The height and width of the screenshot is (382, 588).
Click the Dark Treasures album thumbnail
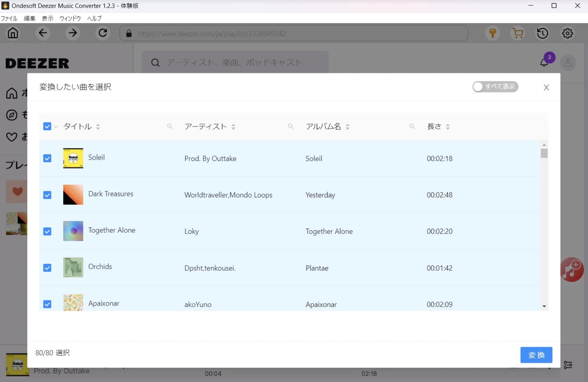[x=73, y=194]
